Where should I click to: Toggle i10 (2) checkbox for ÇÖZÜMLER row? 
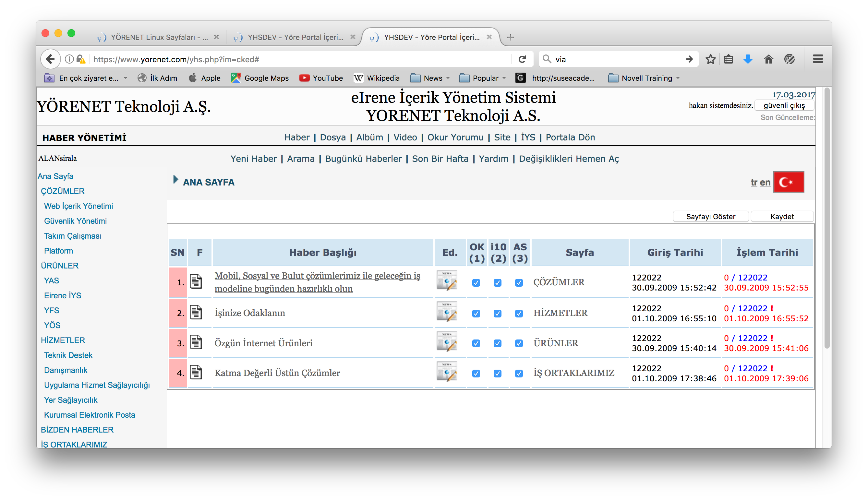(x=497, y=283)
